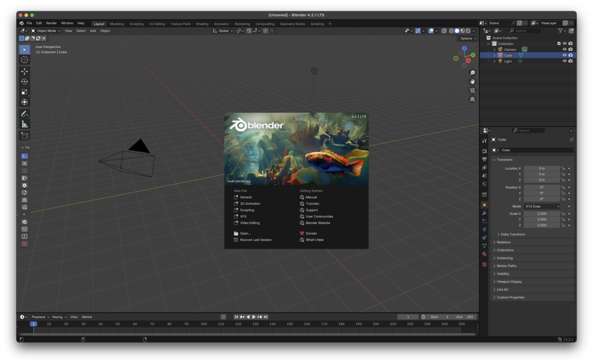
Task: Click Open... on the splash screen
Action: (245, 233)
